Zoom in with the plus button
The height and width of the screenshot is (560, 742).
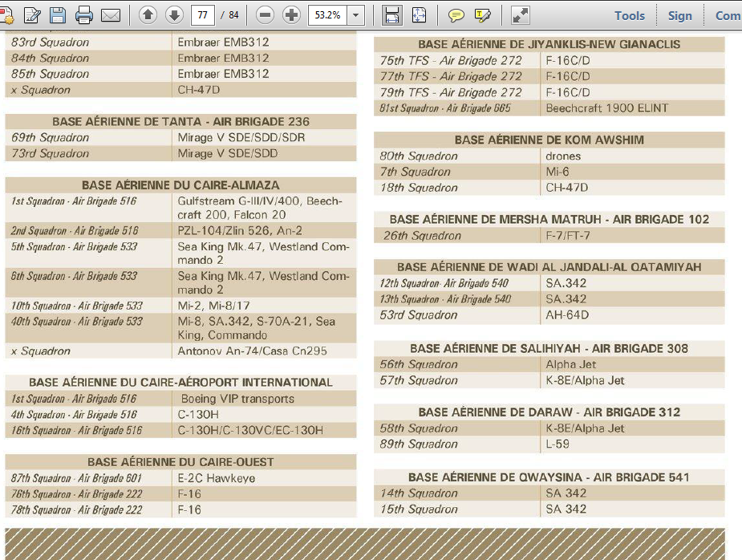click(x=291, y=15)
